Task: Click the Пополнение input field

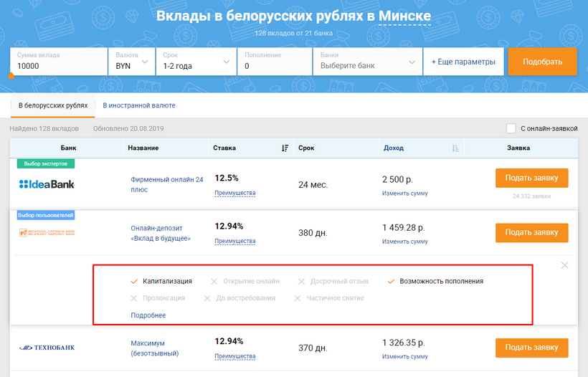Action: 274,66
